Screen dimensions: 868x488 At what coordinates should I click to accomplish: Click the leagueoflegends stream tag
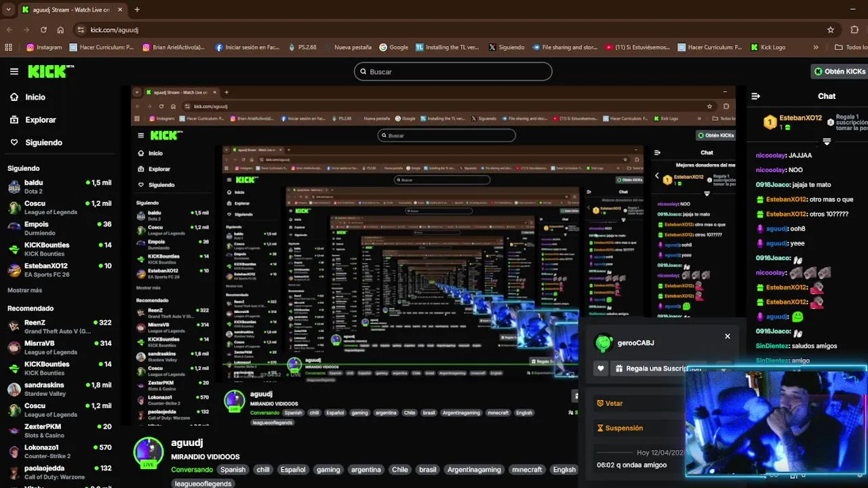tap(203, 483)
